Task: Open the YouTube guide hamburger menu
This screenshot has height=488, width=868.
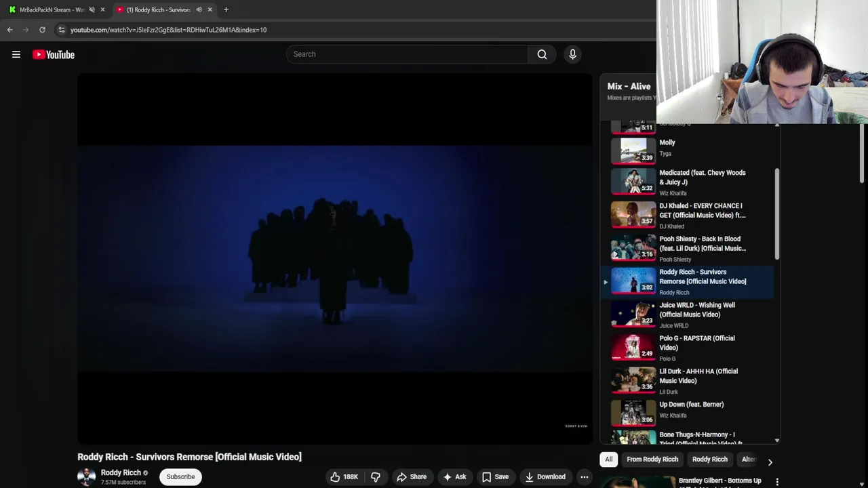Action: pyautogui.click(x=16, y=54)
